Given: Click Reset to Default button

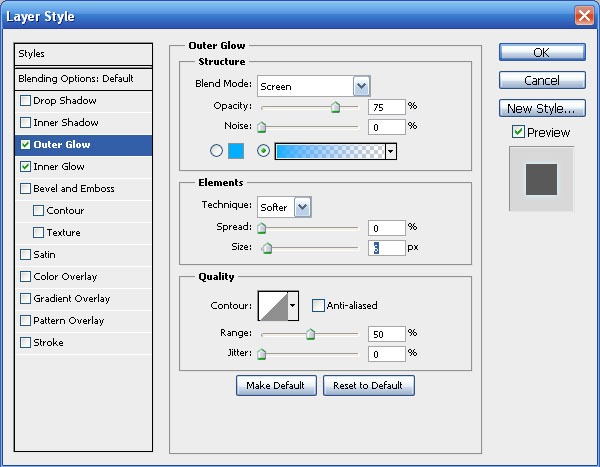Looking at the screenshot, I should click(368, 385).
